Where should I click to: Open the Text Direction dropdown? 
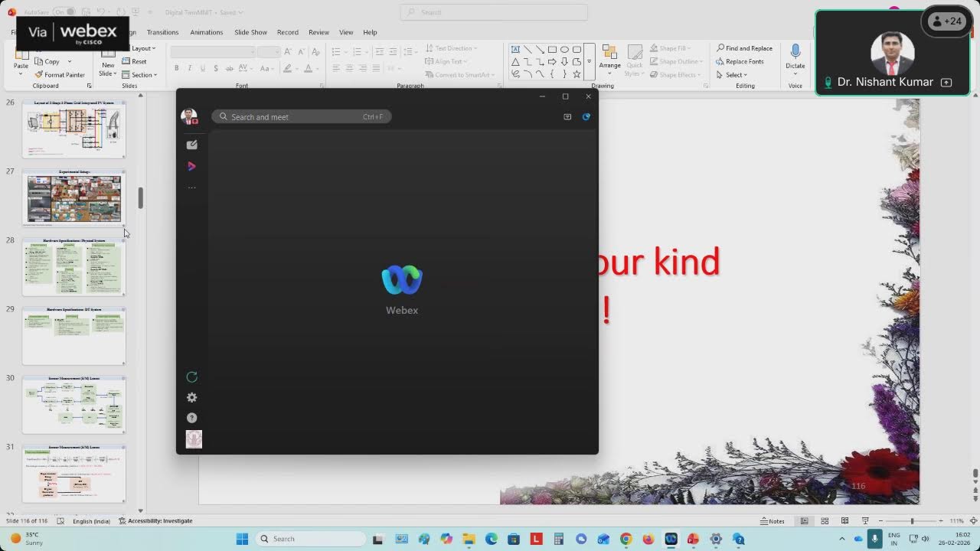[x=451, y=48]
